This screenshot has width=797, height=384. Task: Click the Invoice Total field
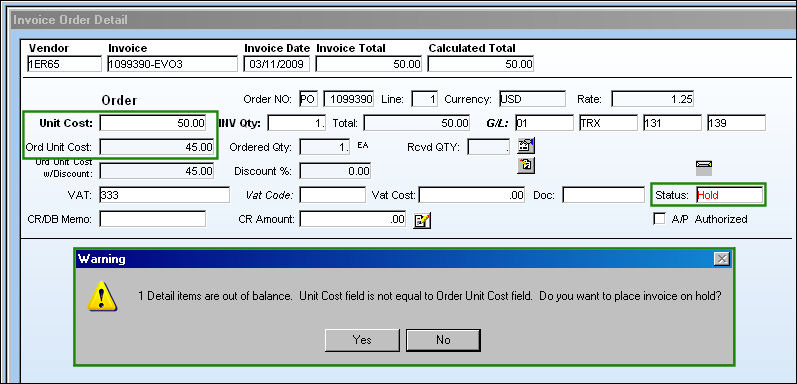point(370,64)
